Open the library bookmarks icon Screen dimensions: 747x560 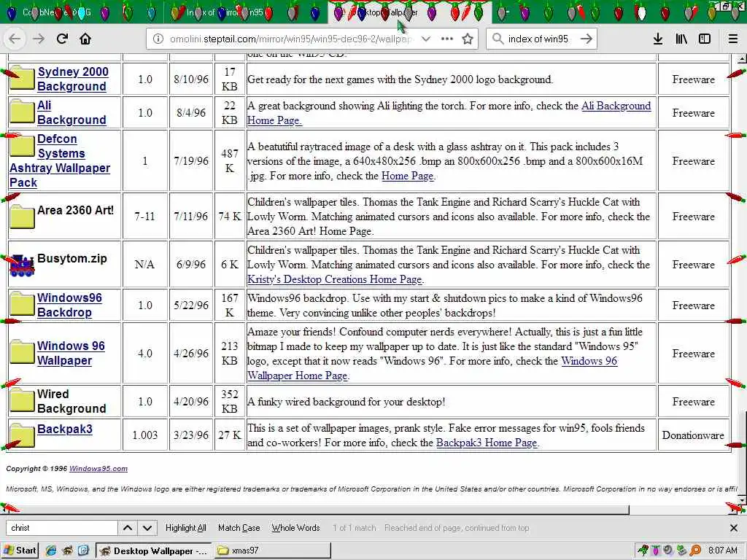681,39
